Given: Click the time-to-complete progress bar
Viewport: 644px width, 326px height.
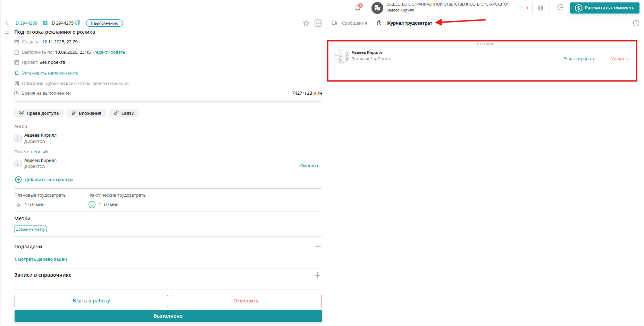Looking at the screenshot, I should point(168,102).
